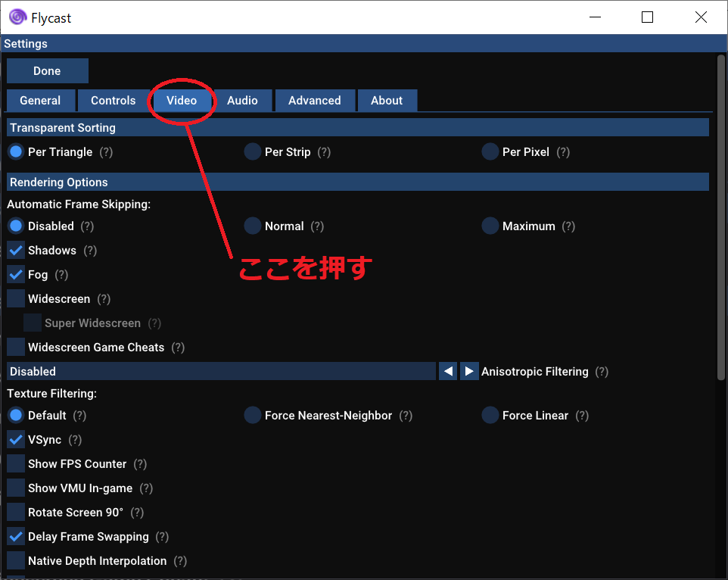Click Rotate Screen 90° help marker
728x580 pixels.
(137, 513)
